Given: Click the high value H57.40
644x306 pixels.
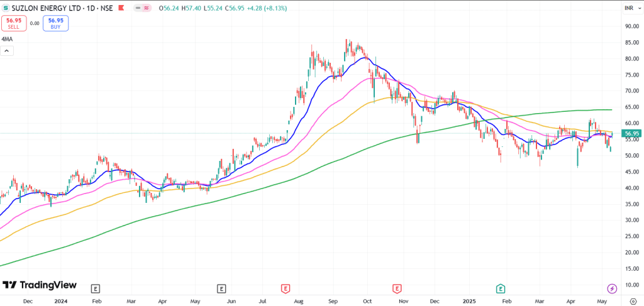Looking at the screenshot, I should [192, 8].
